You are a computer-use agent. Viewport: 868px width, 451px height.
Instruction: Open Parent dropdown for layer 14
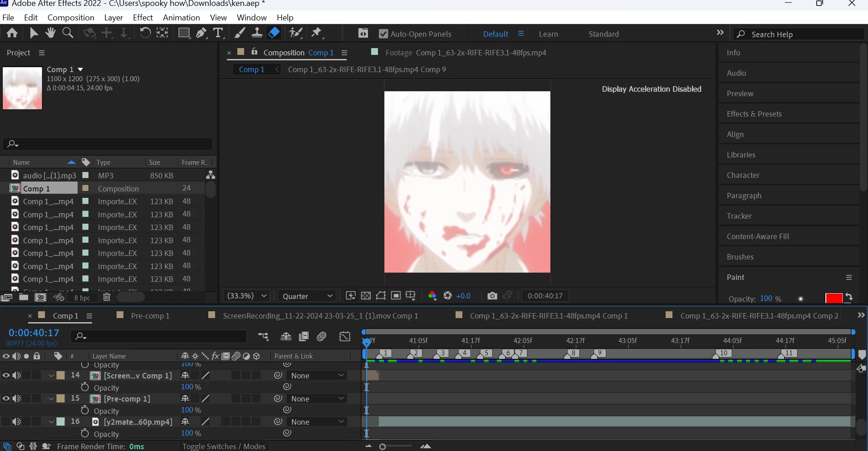(x=317, y=376)
